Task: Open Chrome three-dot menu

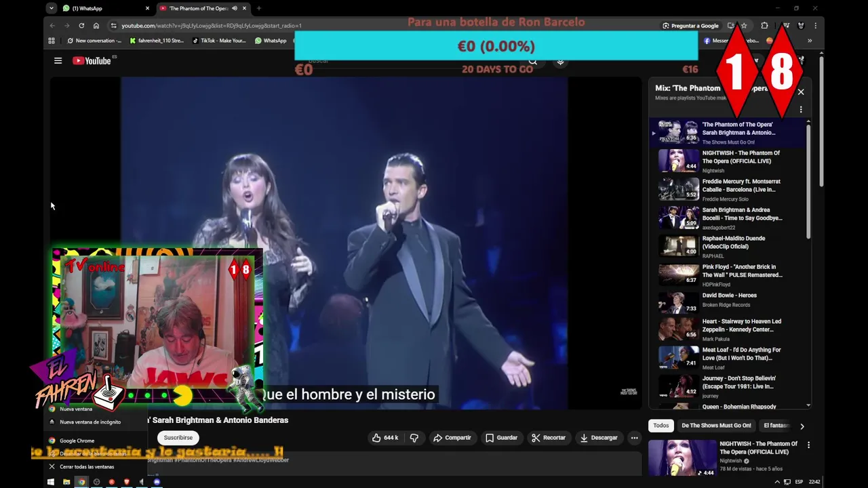Action: pos(815,26)
